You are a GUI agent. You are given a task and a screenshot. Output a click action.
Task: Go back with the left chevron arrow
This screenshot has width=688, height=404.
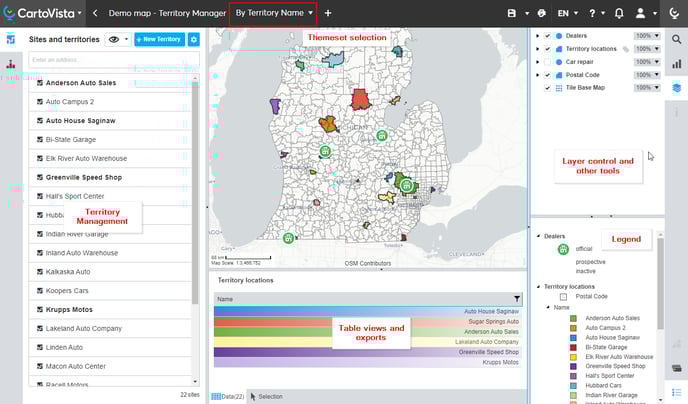pyautogui.click(x=95, y=13)
